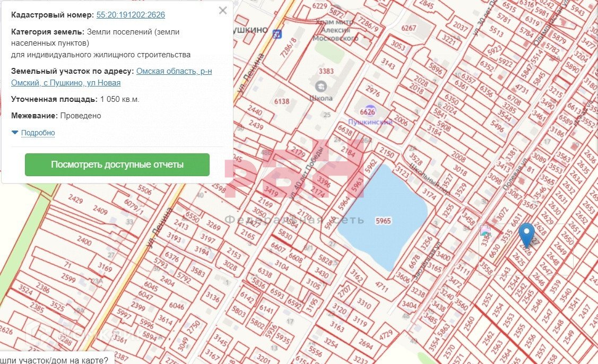598x364 pixels.
Task: Click the Храм Алексия Московского label
Action: point(335,30)
